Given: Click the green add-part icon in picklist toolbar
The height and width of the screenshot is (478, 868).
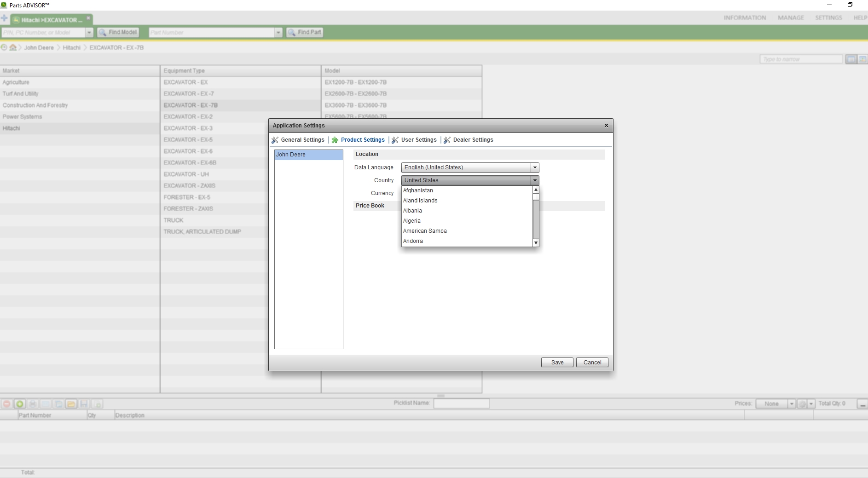Looking at the screenshot, I should 20,404.
